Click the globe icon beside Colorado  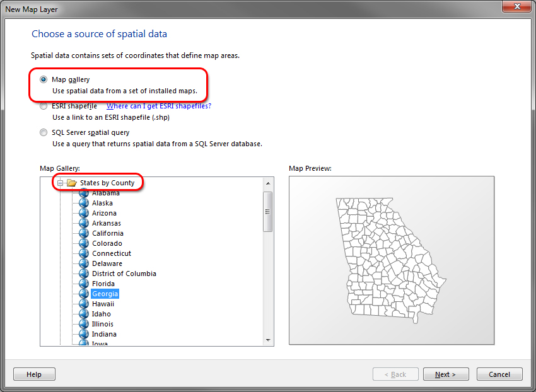coord(84,243)
